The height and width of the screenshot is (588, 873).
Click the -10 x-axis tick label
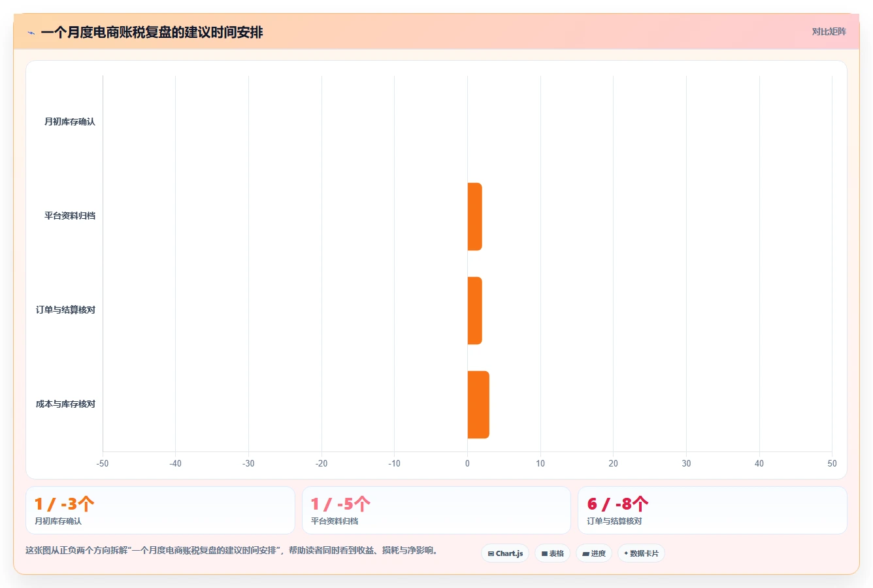pyautogui.click(x=394, y=463)
